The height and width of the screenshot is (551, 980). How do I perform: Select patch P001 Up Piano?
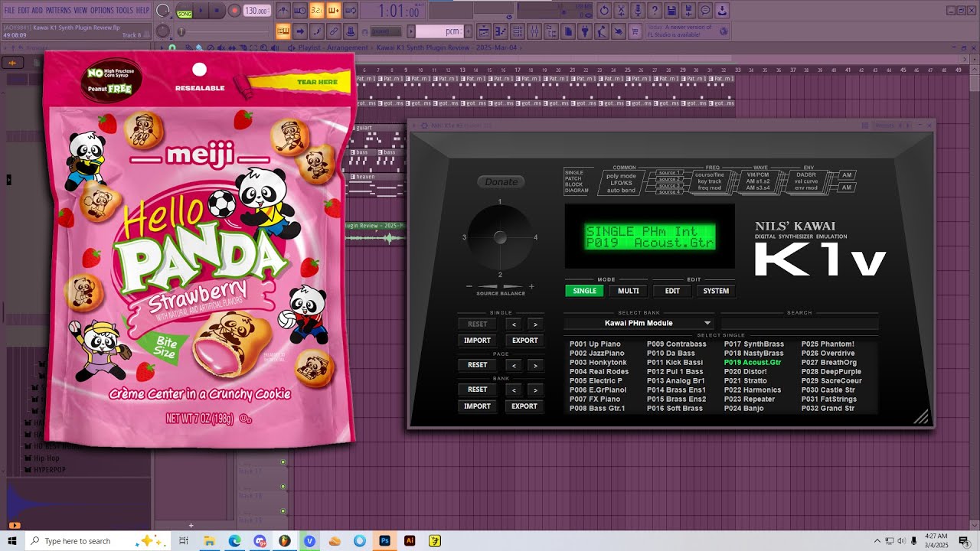pyautogui.click(x=595, y=344)
